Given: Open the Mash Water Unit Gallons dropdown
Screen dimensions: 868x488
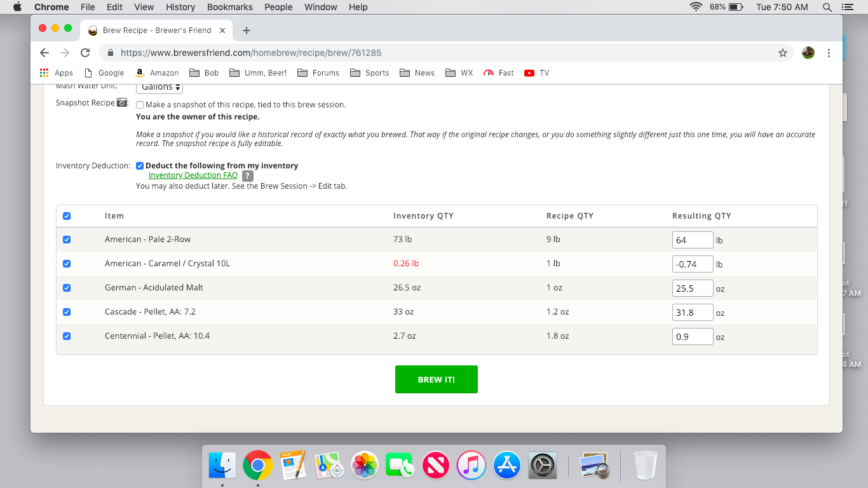Looking at the screenshot, I should (159, 87).
